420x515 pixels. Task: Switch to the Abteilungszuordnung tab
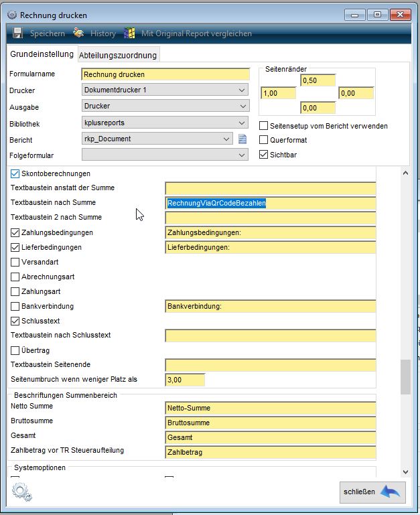(118, 56)
